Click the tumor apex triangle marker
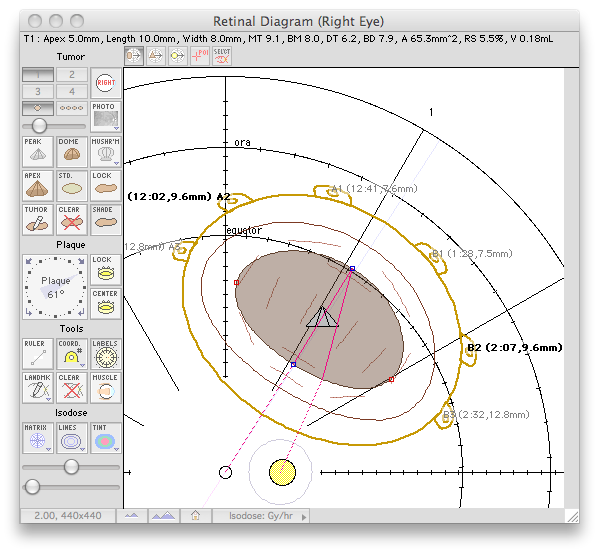The width and height of the screenshot is (599, 553). coord(322,317)
